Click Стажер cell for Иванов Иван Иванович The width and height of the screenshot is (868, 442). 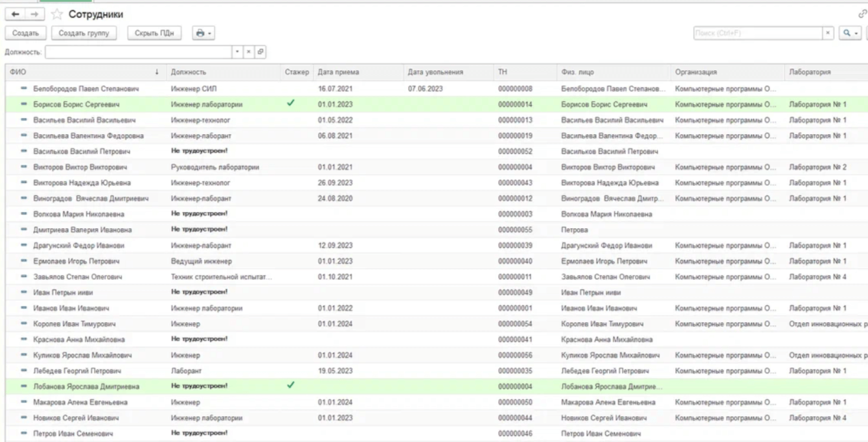pyautogui.click(x=297, y=308)
